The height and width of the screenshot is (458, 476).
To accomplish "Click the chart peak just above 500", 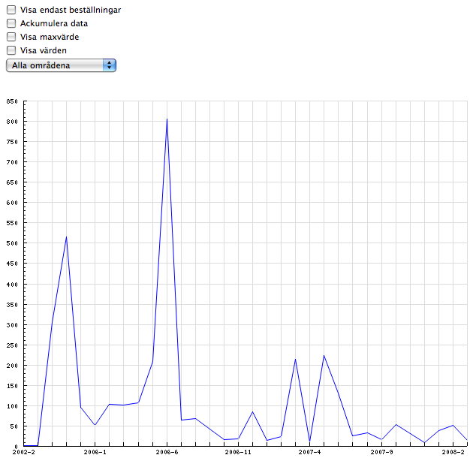I will 67,237.
